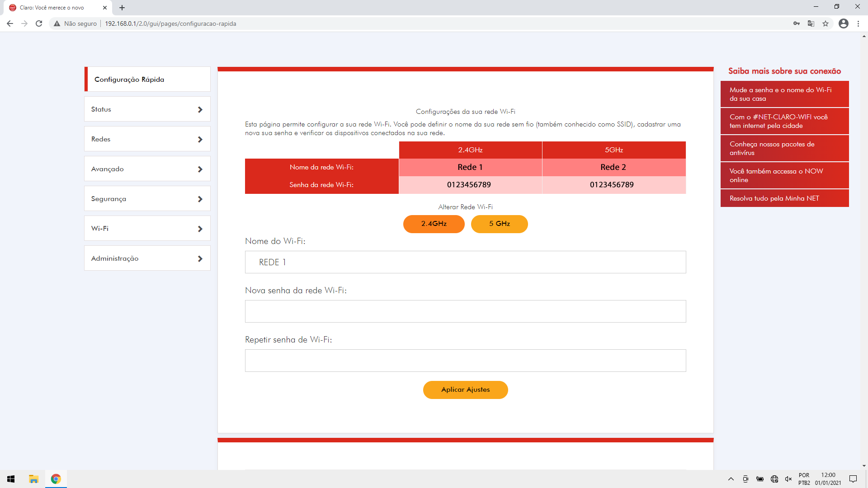The width and height of the screenshot is (868, 488).
Task: Open the network globe tray icon
Action: point(774,479)
